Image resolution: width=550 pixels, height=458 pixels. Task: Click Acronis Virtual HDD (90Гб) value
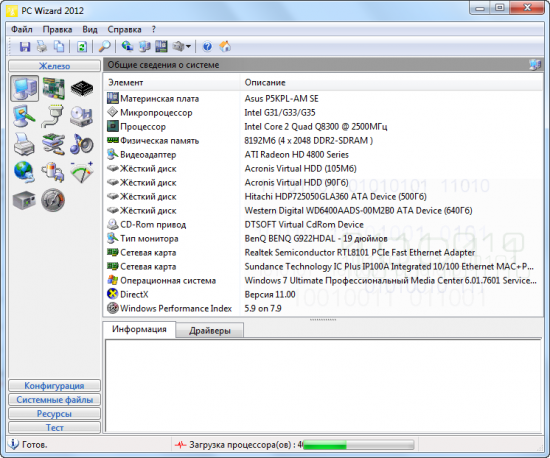point(296,183)
